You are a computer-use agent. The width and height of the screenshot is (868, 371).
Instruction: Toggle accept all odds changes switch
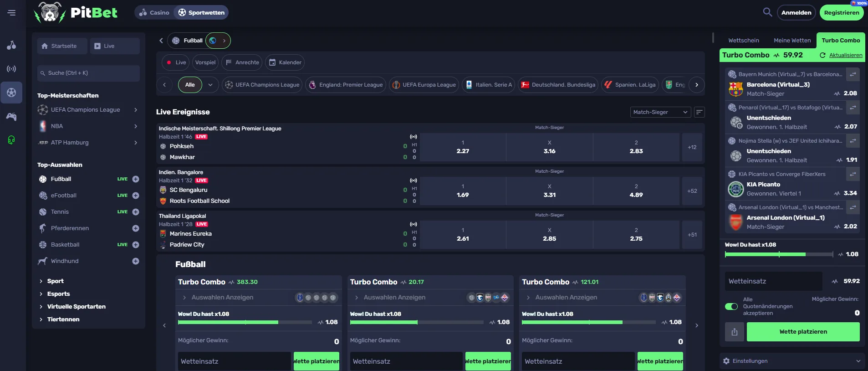[731, 306]
